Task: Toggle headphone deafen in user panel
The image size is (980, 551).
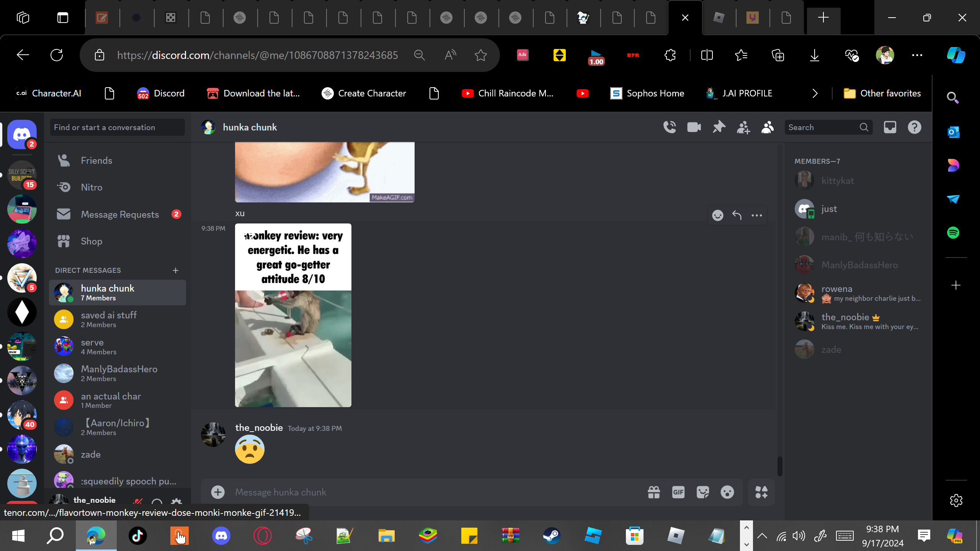Action: [157, 502]
